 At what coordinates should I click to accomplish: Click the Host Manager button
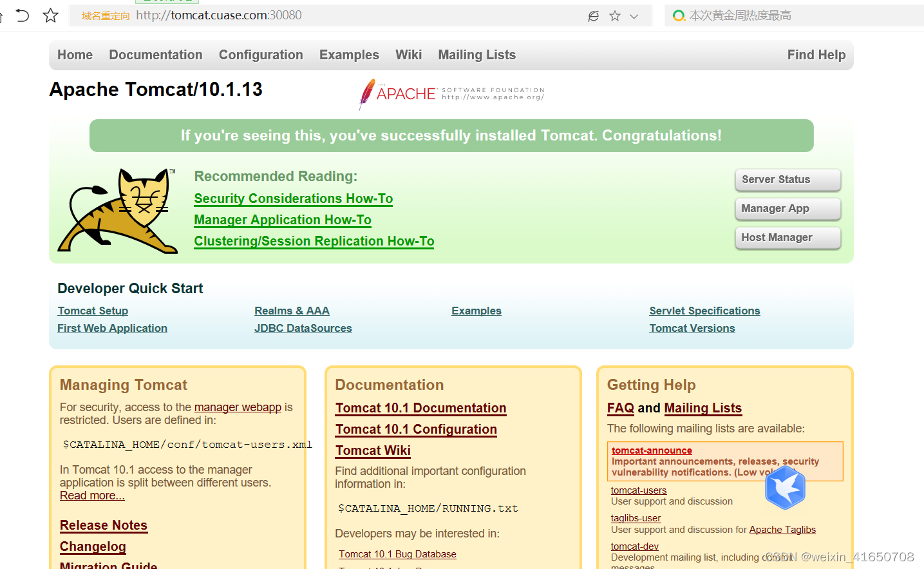788,238
